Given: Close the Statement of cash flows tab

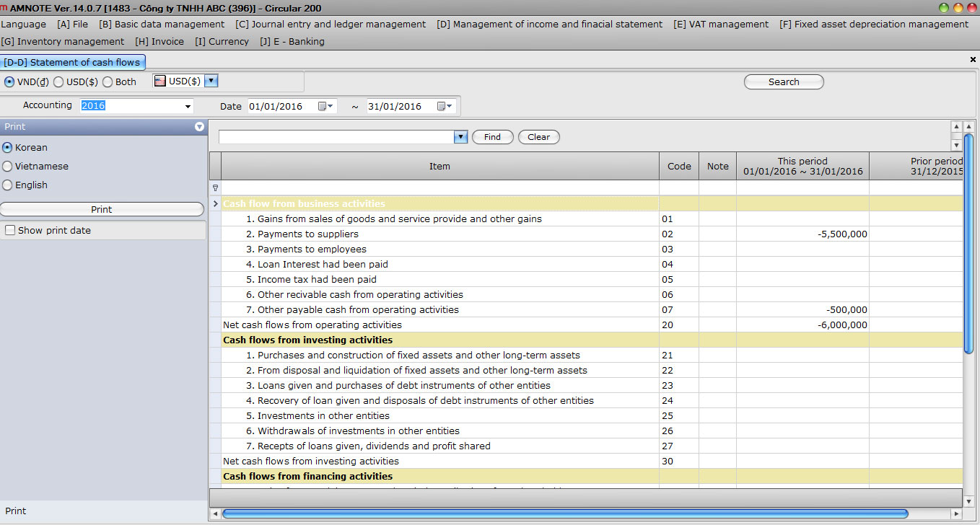Looking at the screenshot, I should pos(973,60).
